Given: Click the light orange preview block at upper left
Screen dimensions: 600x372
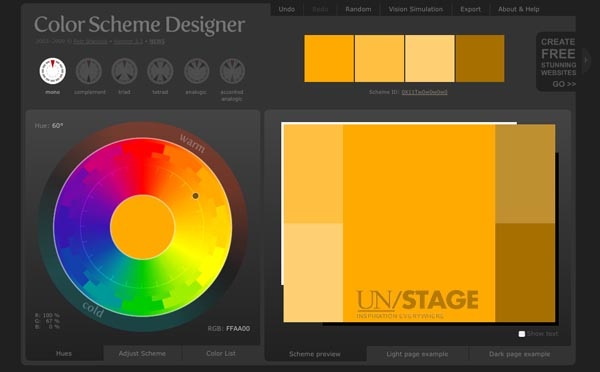Looking at the screenshot, I should point(313,174).
